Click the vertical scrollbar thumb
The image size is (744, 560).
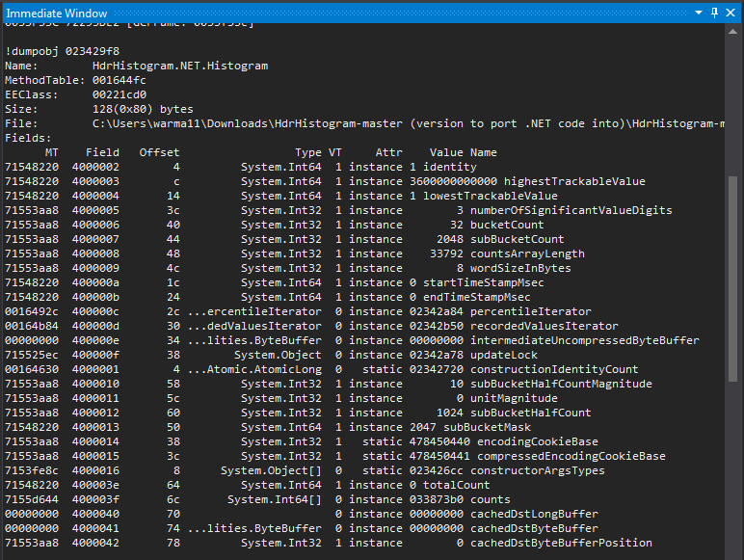pyautogui.click(x=732, y=279)
